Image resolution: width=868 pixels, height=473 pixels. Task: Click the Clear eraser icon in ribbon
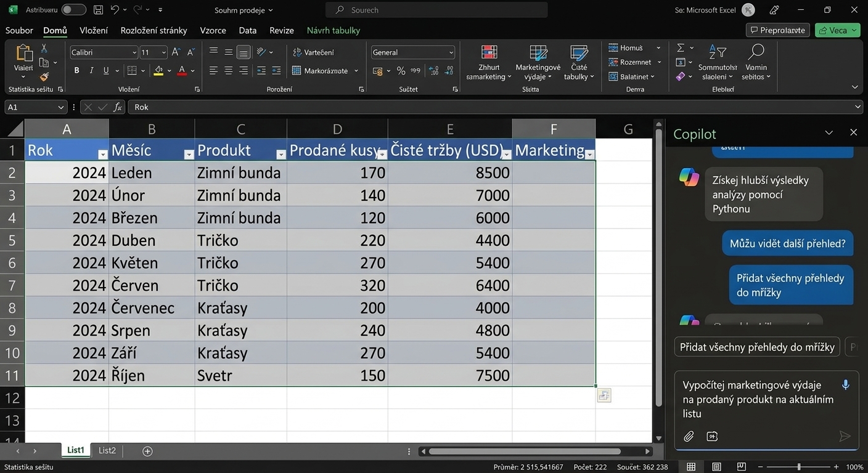681,76
